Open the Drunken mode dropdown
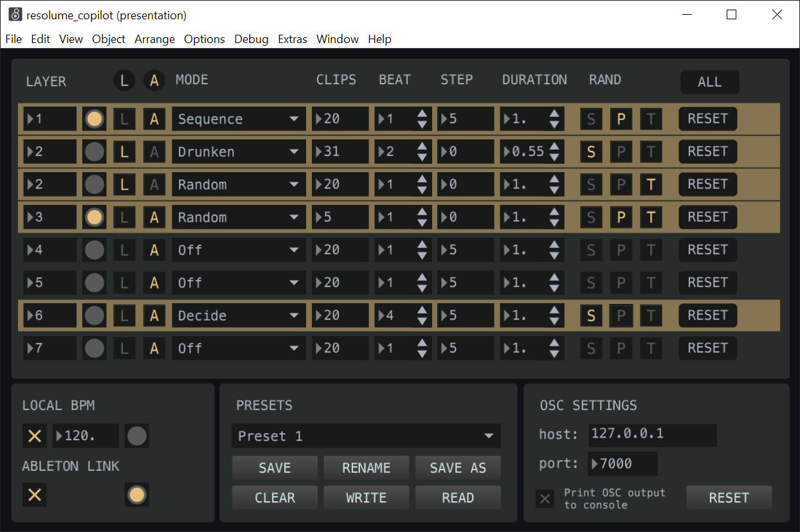800x532 pixels. coord(239,152)
